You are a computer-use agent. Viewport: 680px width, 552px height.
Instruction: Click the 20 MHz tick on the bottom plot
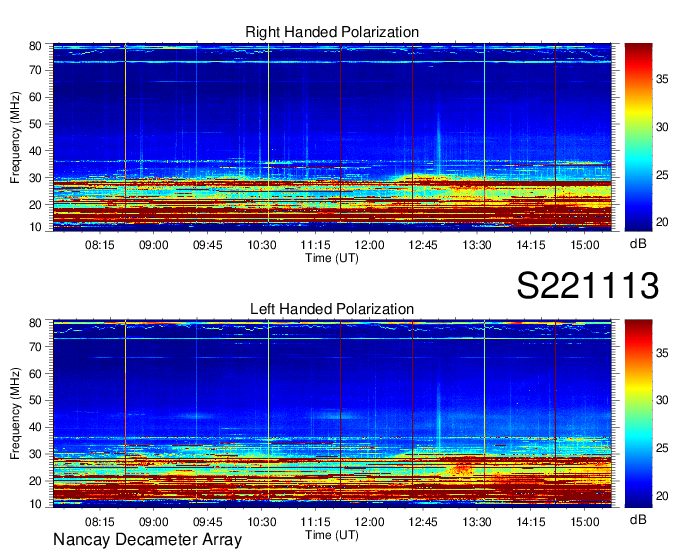pyautogui.click(x=35, y=481)
